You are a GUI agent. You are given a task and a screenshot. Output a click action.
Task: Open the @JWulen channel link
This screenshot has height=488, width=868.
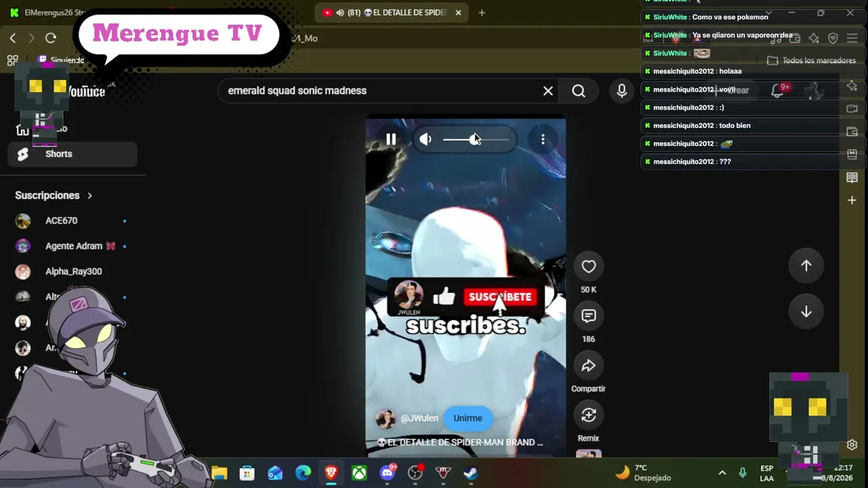click(419, 418)
